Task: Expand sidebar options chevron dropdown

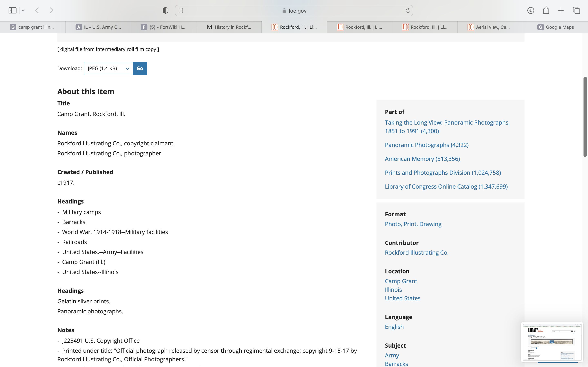Action: click(x=23, y=10)
